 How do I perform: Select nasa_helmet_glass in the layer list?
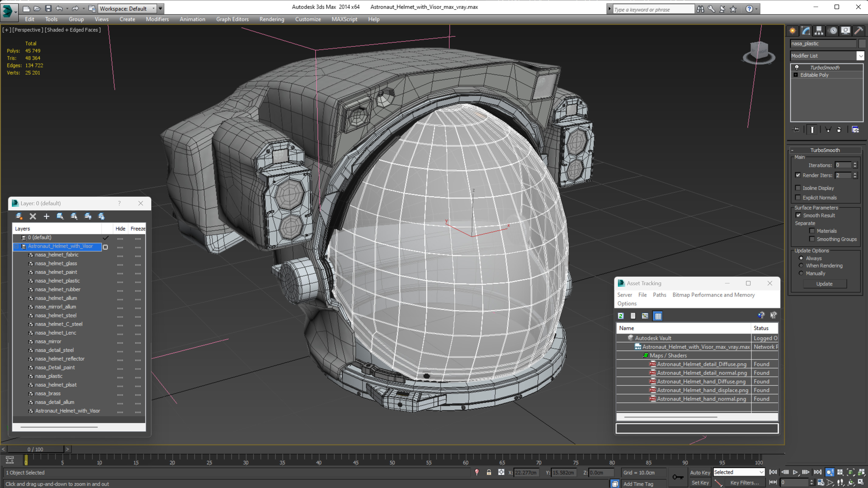tap(56, 263)
